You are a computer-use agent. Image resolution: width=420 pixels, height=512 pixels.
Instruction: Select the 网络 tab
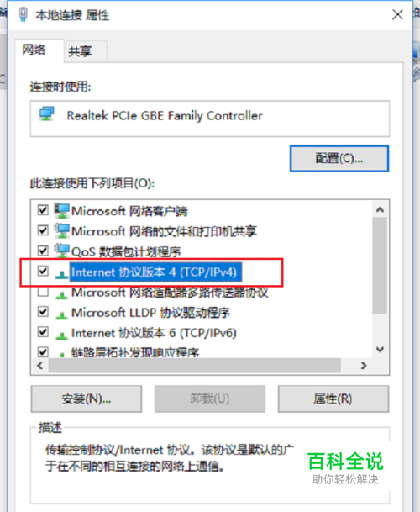click(x=34, y=50)
